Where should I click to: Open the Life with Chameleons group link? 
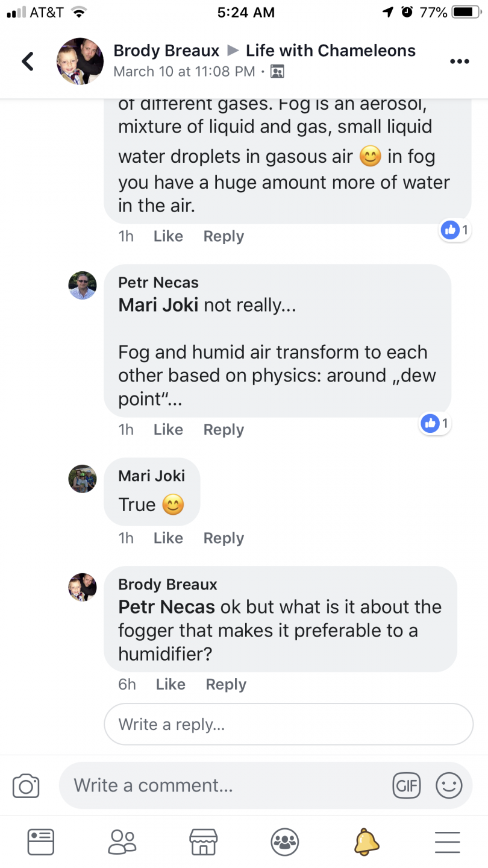pos(330,51)
